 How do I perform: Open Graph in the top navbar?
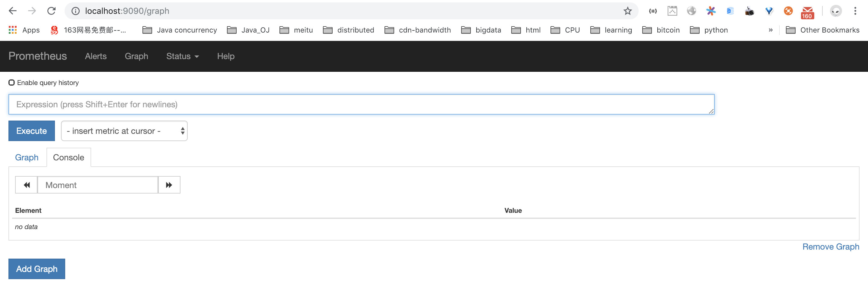136,56
